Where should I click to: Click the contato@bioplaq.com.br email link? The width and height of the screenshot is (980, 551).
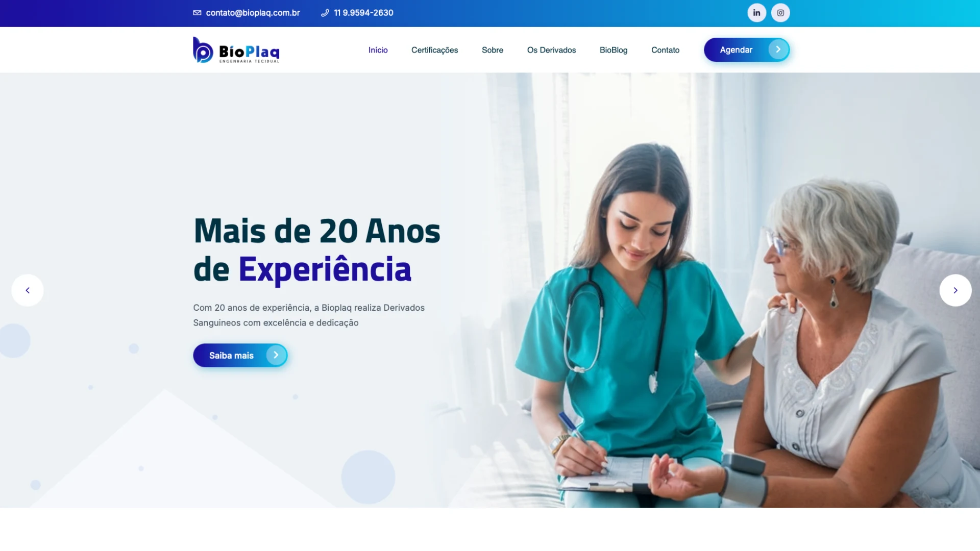tap(253, 13)
